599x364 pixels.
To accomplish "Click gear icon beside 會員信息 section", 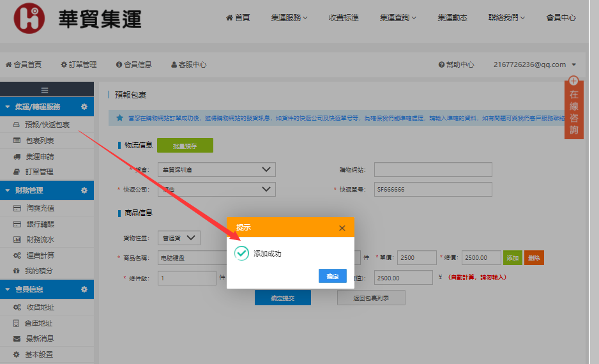I will (x=84, y=289).
